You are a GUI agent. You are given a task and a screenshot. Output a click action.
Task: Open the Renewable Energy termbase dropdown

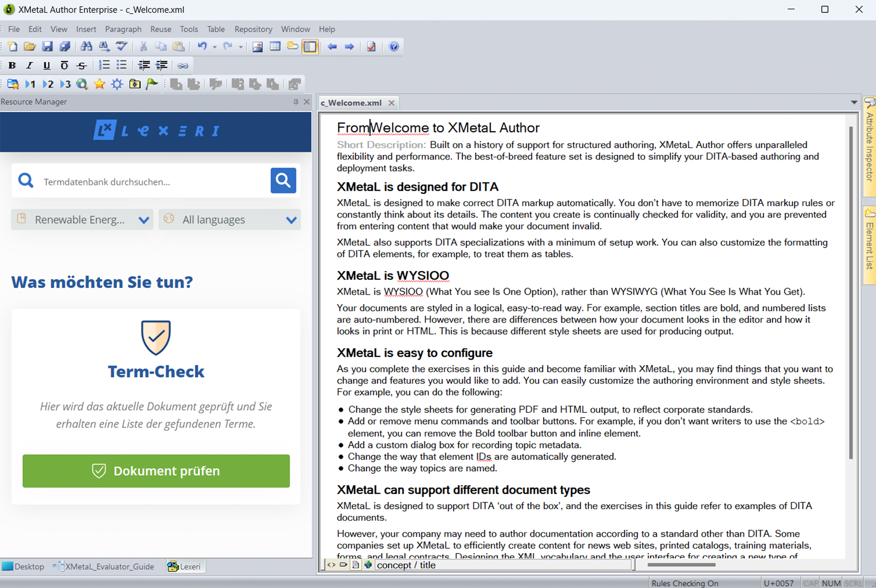[x=82, y=219]
